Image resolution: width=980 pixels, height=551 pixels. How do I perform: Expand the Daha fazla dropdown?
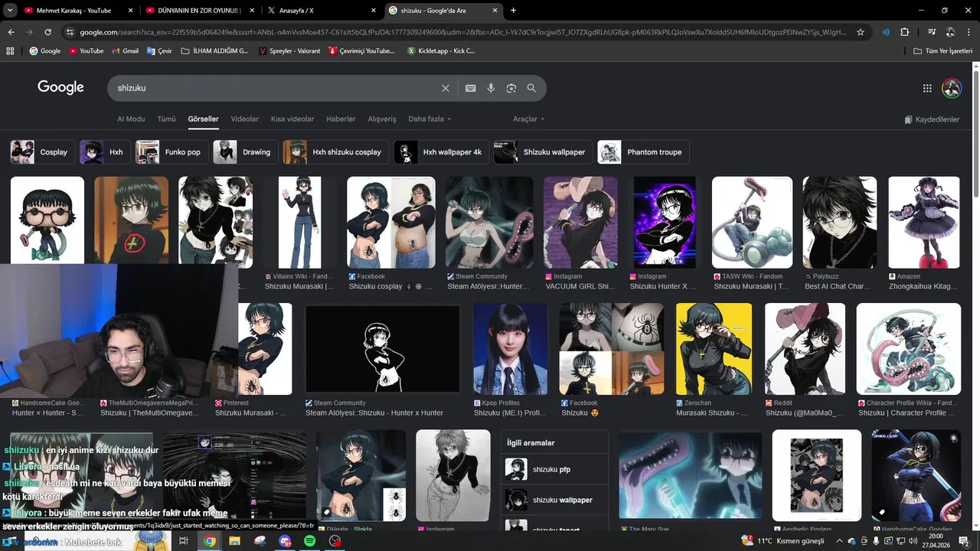pyautogui.click(x=430, y=119)
